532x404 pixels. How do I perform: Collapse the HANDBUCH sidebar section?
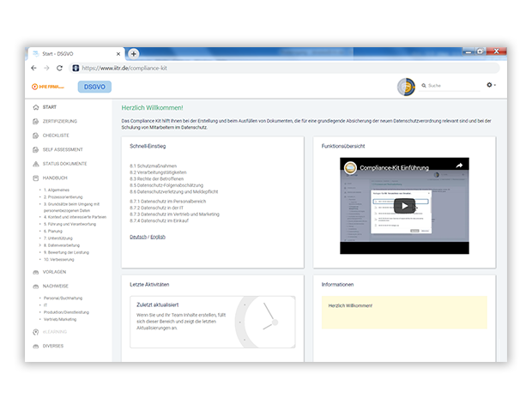coord(55,178)
